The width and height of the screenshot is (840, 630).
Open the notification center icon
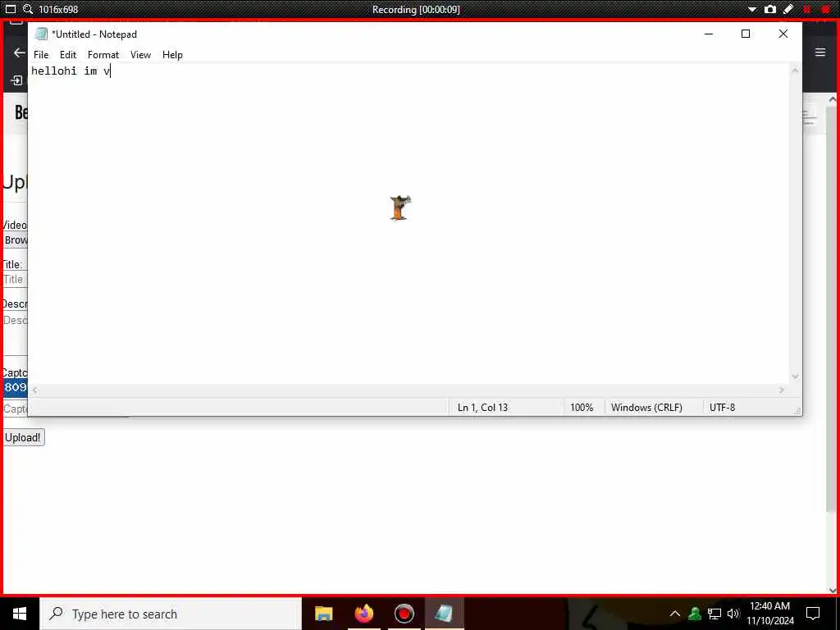pos(813,614)
